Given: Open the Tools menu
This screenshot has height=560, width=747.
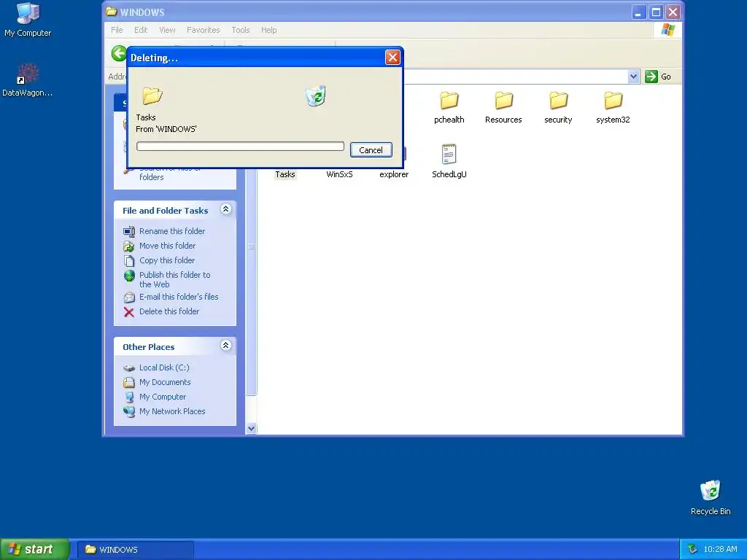Looking at the screenshot, I should coord(241,30).
